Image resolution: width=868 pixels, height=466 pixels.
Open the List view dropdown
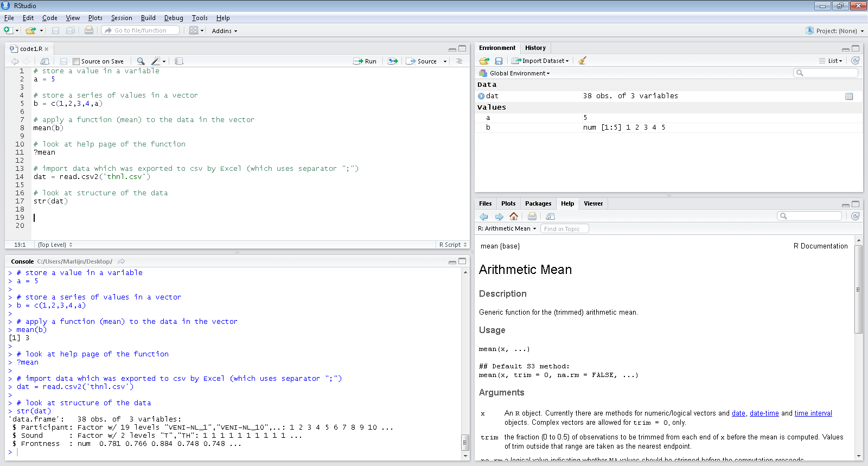(x=831, y=61)
